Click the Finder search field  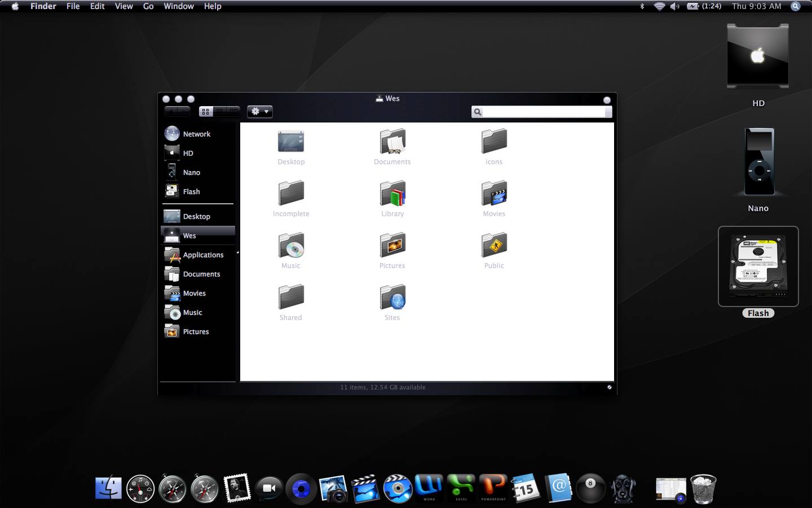click(x=541, y=112)
